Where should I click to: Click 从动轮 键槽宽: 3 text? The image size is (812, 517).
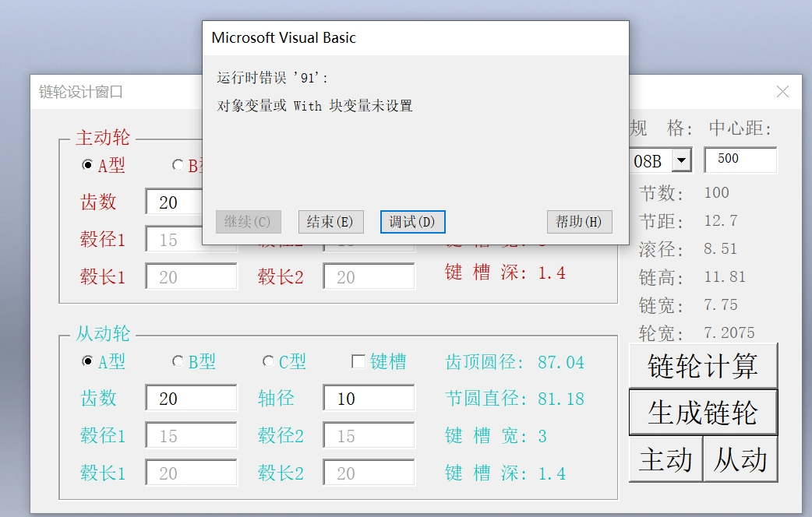(496, 436)
